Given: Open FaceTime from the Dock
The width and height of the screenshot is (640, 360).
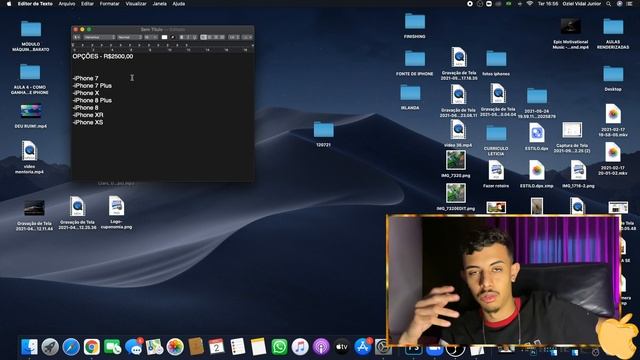Looking at the screenshot, I should [x=113, y=347].
